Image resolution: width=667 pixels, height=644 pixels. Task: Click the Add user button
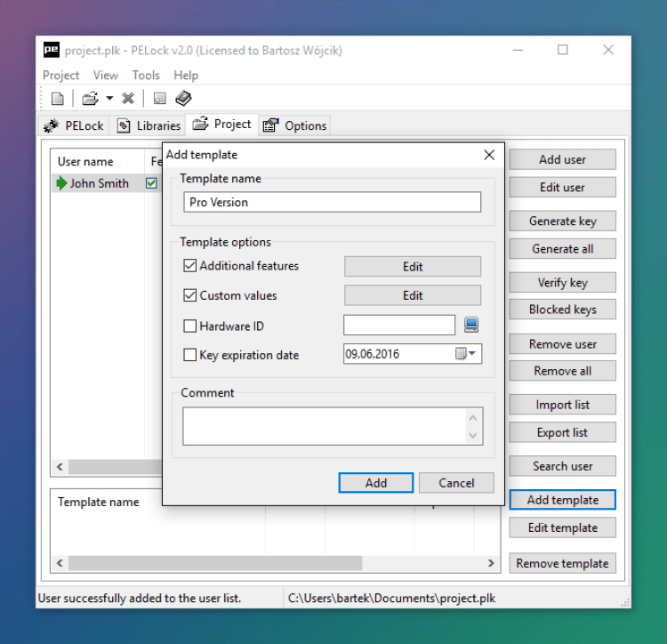point(562,159)
